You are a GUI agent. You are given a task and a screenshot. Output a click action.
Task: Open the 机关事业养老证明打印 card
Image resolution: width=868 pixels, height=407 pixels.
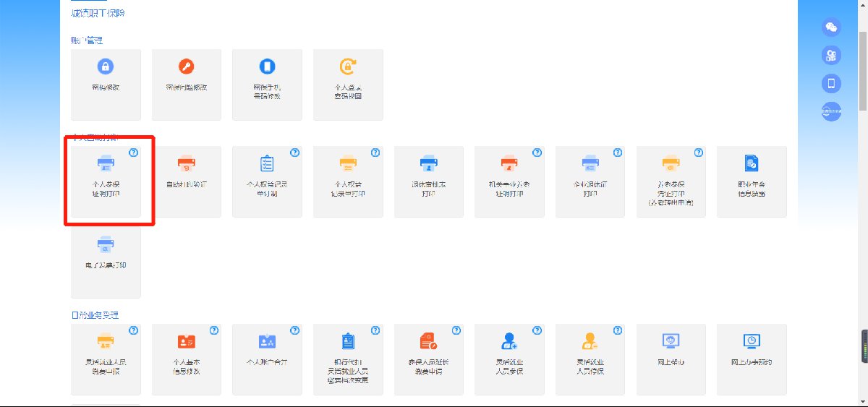509,181
